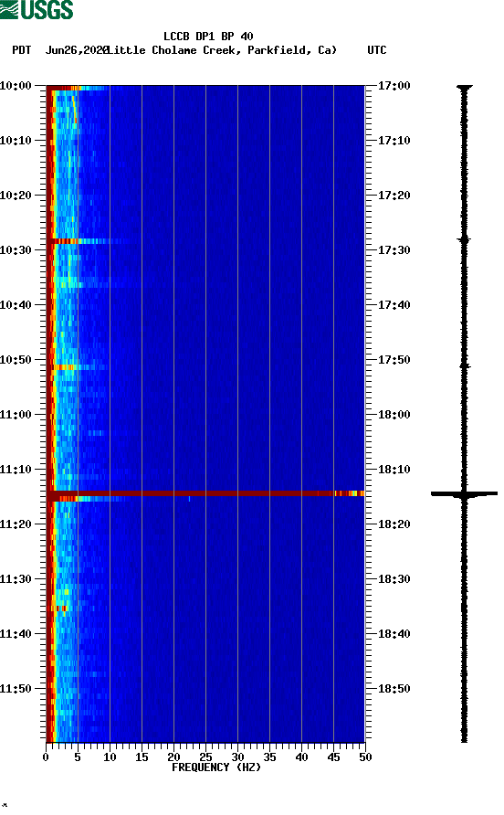Click the '10' frequency axis label
This screenshot has height=815, width=504.
110,757
